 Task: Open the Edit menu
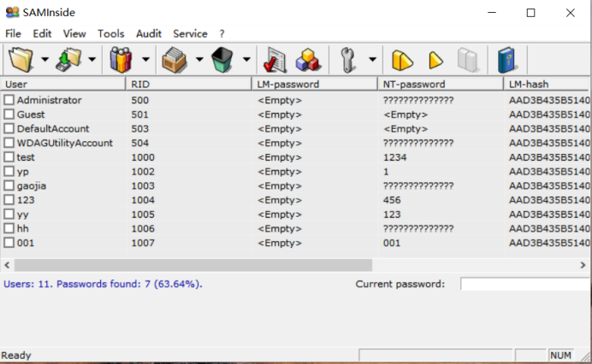(x=42, y=33)
